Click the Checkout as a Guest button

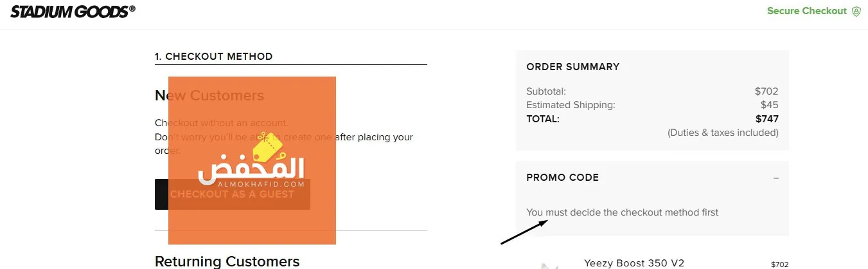[232, 194]
